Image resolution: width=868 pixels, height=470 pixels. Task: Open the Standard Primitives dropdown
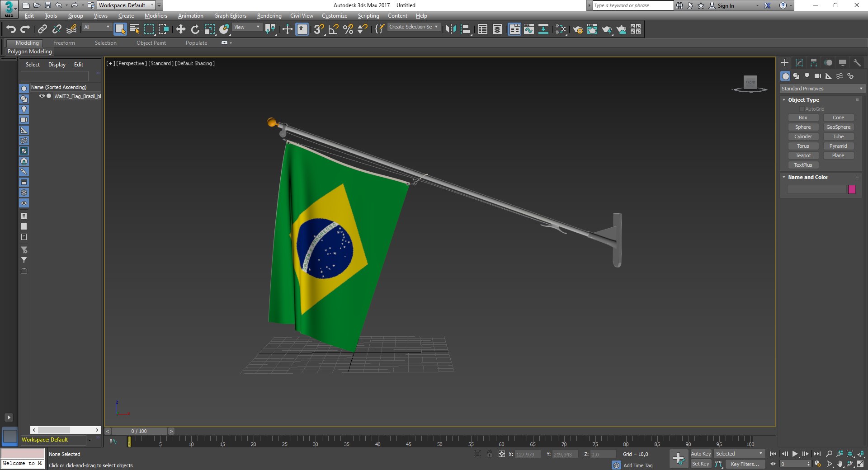point(822,89)
